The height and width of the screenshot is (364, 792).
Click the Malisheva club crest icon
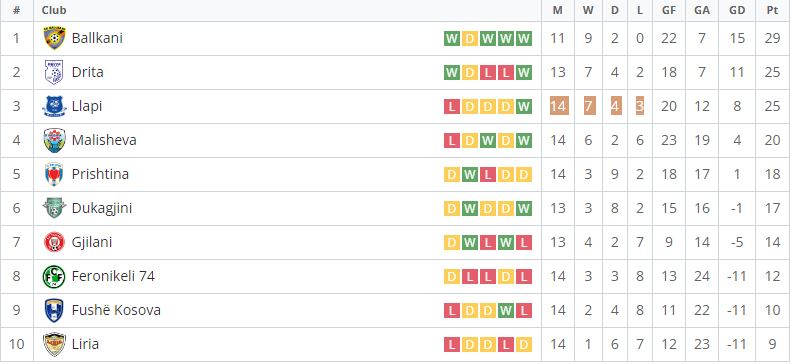click(x=54, y=140)
